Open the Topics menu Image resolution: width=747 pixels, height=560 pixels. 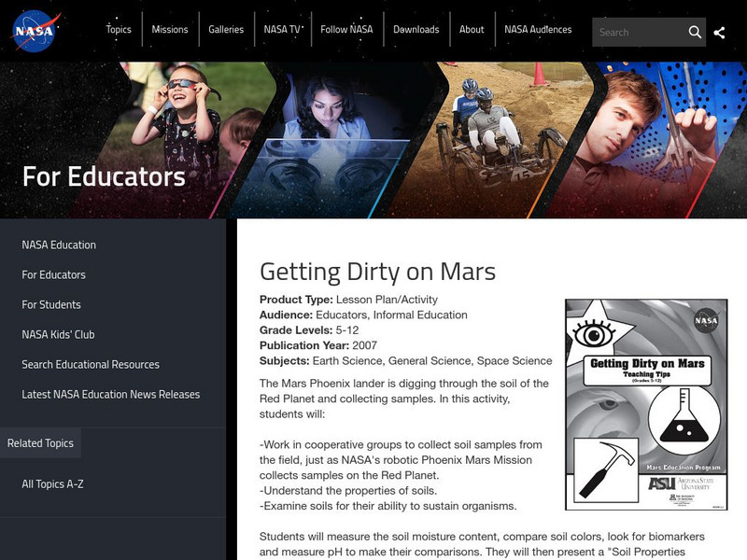tap(120, 29)
